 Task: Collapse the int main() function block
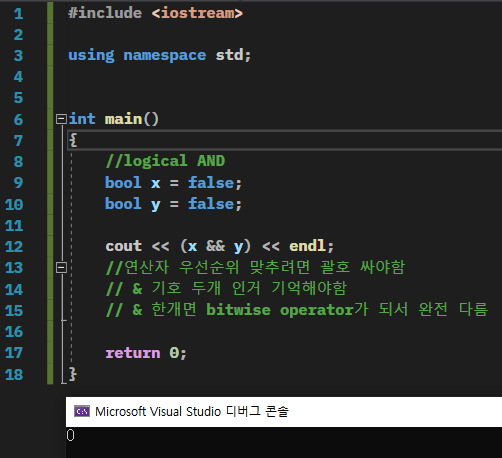[61, 119]
